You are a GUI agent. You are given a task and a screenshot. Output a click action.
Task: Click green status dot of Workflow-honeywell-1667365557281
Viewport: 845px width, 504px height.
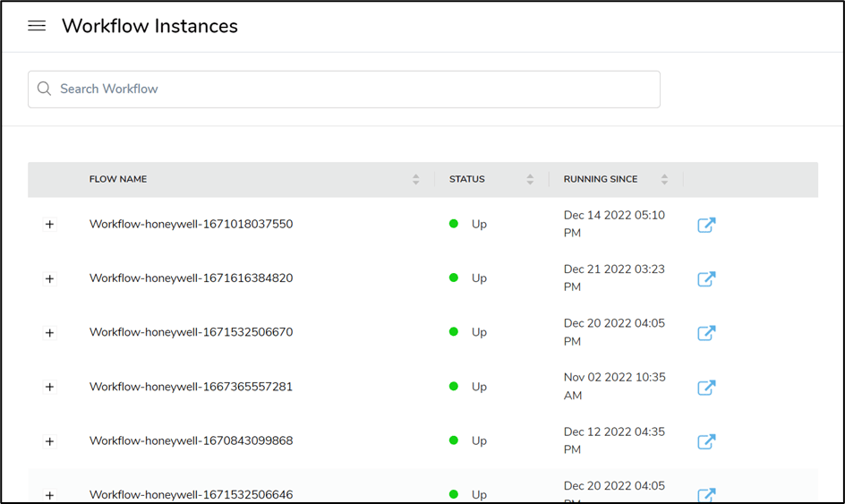[x=454, y=386]
